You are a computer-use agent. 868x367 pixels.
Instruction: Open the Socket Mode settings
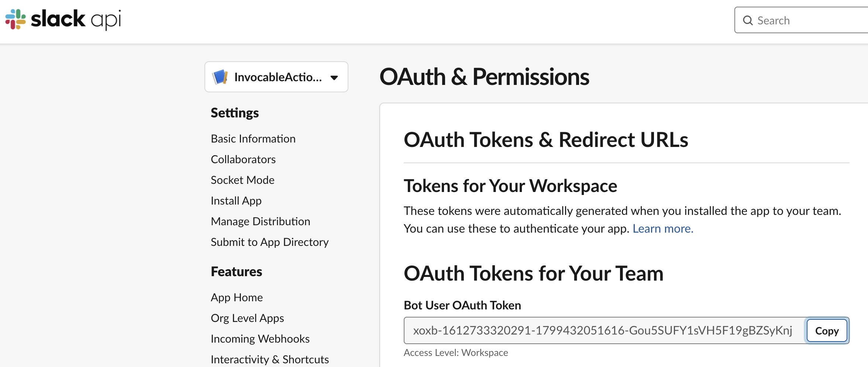pos(242,180)
